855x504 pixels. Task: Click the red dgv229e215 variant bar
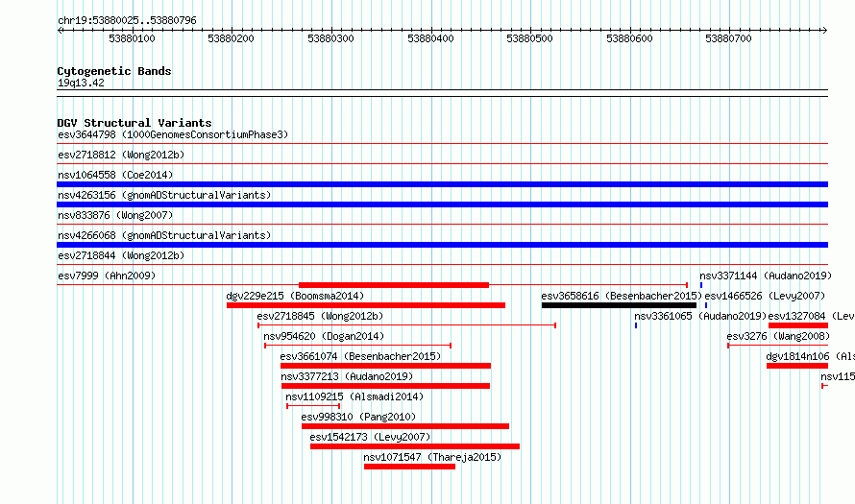366,305
